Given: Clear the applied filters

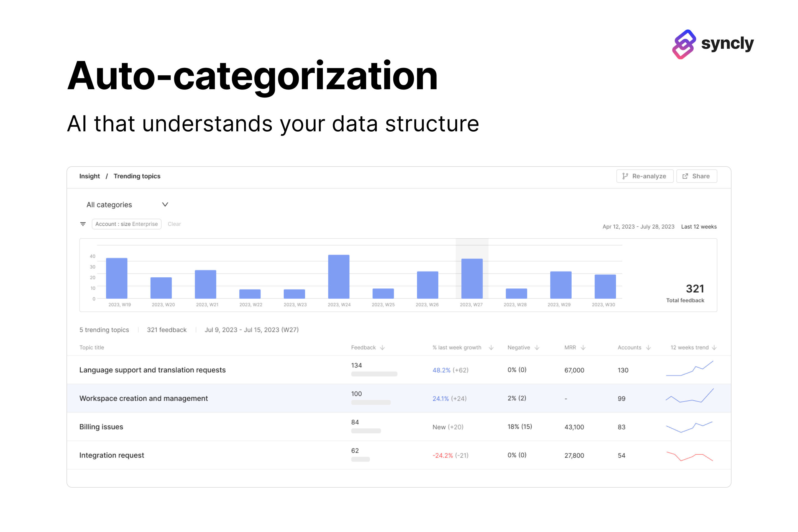Looking at the screenshot, I should [174, 224].
